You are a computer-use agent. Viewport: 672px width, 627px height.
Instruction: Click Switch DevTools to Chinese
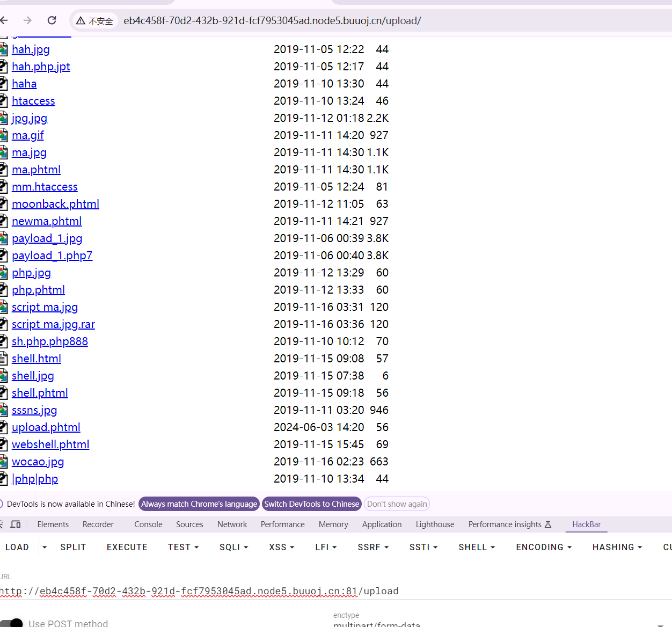311,504
